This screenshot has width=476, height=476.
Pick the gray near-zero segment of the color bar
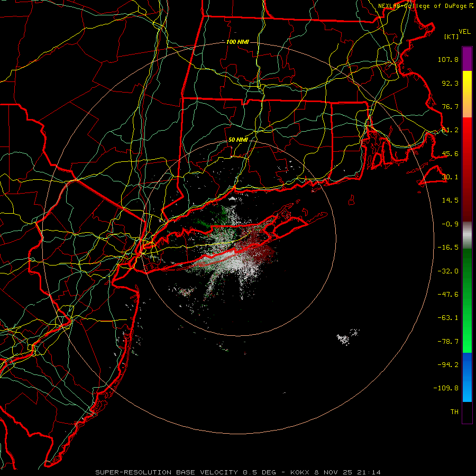point(467,235)
